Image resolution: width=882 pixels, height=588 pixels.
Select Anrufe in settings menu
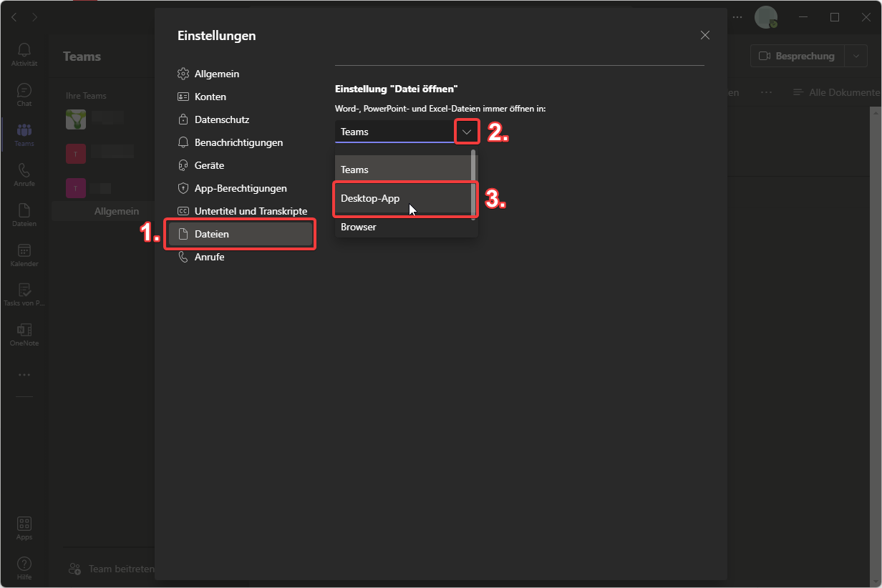(x=241, y=257)
